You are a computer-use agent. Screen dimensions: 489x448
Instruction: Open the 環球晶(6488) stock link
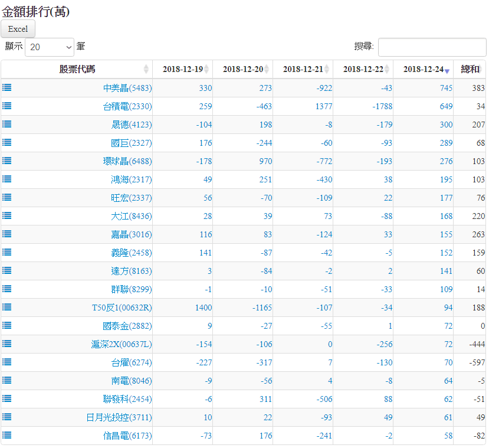127,161
